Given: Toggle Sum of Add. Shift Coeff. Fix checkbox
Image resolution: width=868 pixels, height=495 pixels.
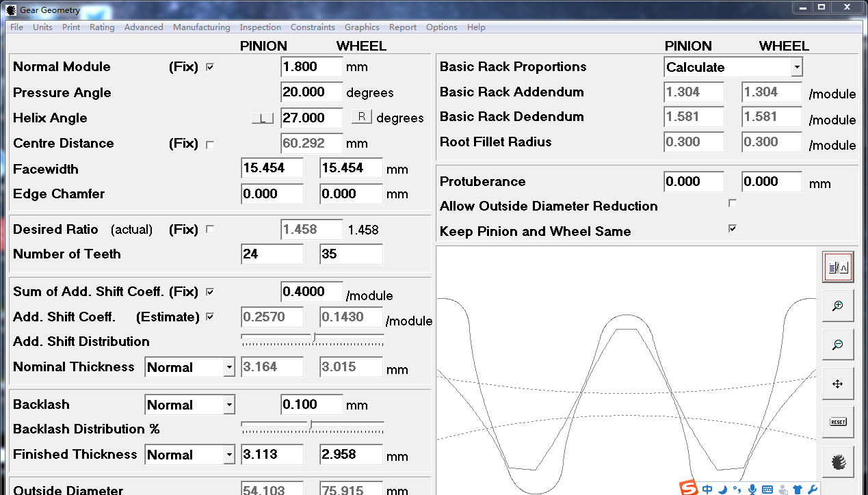Looking at the screenshot, I should point(210,292).
